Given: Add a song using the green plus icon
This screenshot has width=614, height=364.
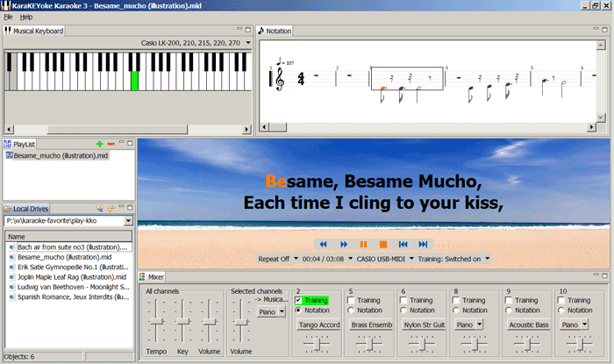Looking at the screenshot, I should [x=100, y=143].
